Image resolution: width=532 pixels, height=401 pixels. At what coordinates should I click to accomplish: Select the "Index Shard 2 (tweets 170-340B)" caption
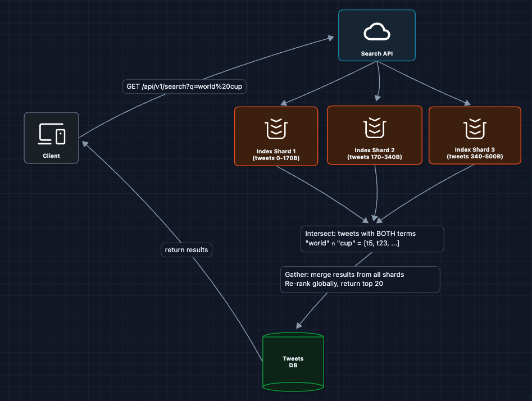[x=374, y=154]
